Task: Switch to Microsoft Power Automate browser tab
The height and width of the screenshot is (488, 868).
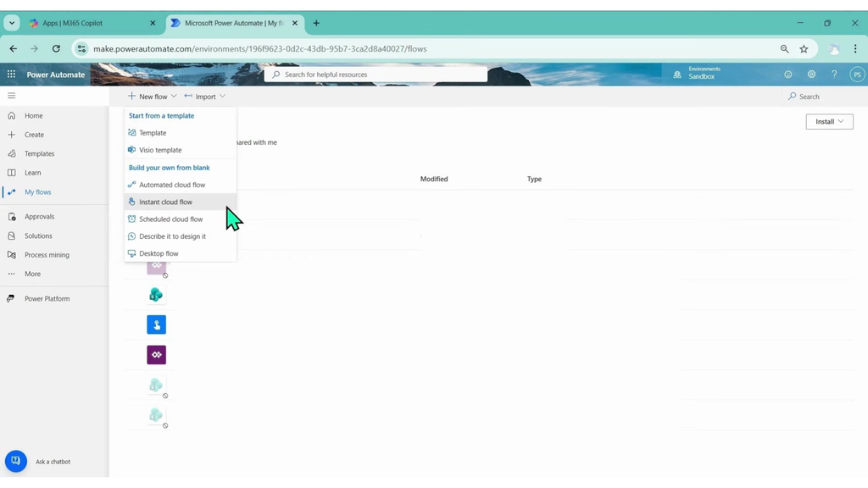Action: (236, 23)
